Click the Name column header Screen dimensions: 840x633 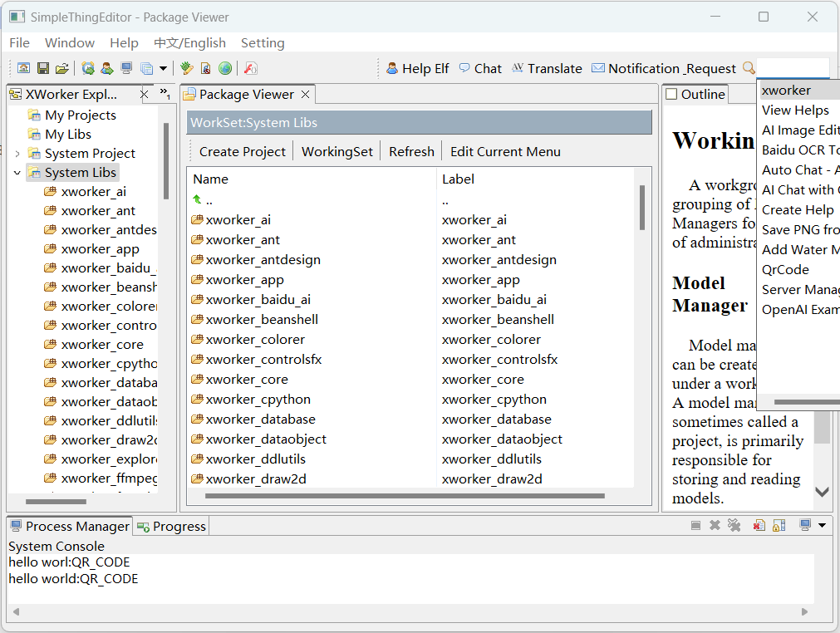312,179
